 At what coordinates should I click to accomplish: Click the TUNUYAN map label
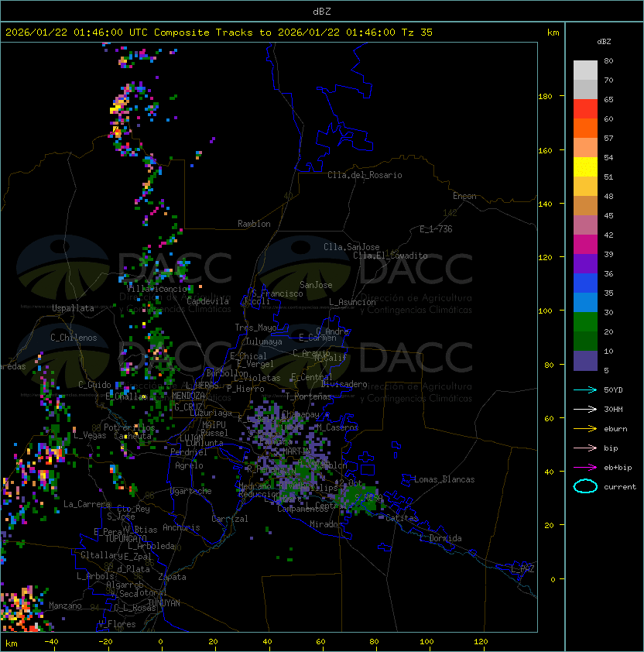164,603
